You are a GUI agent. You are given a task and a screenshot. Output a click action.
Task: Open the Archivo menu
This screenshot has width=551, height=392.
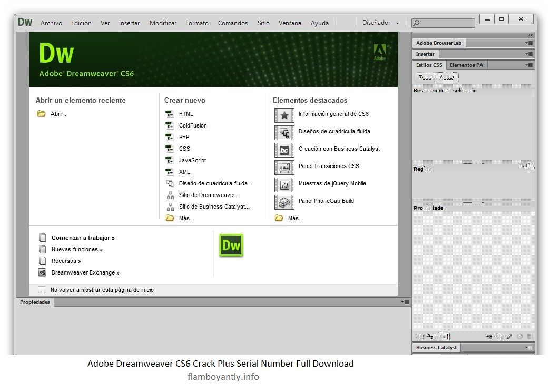tap(51, 23)
